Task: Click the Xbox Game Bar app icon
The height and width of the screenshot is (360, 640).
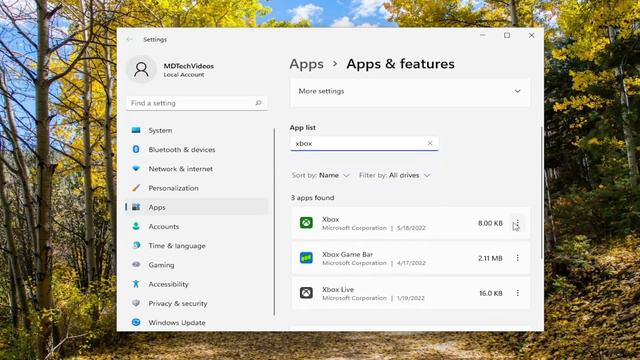Action: [307, 258]
